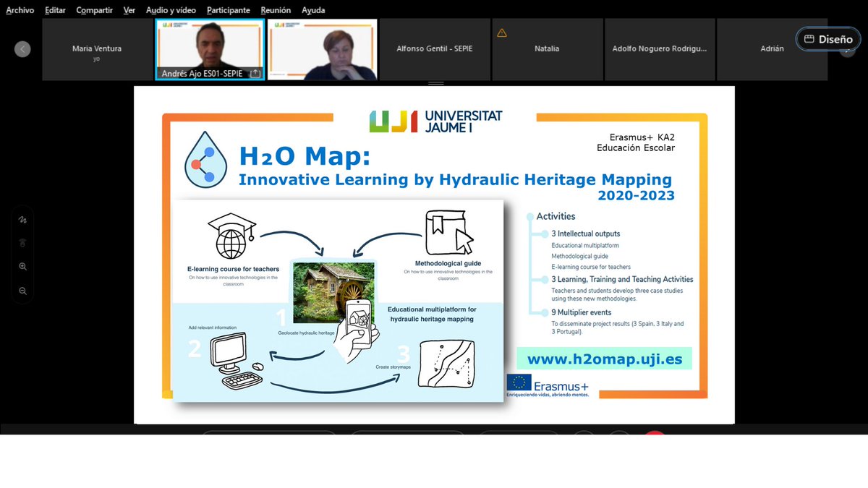Click 'Create storymaps' label
Screen dimensions: 868x488
click(393, 367)
